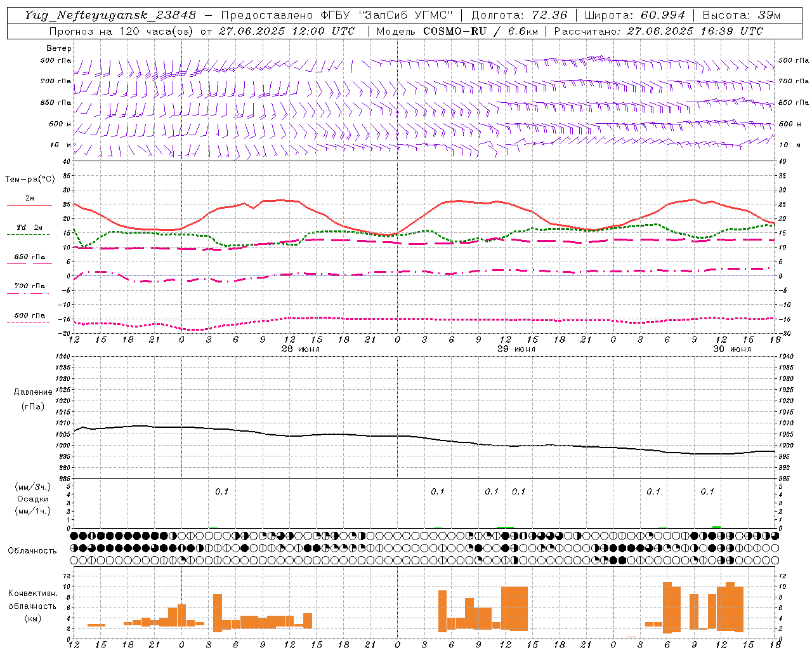Click the Ветер wind panel label

coord(59,48)
